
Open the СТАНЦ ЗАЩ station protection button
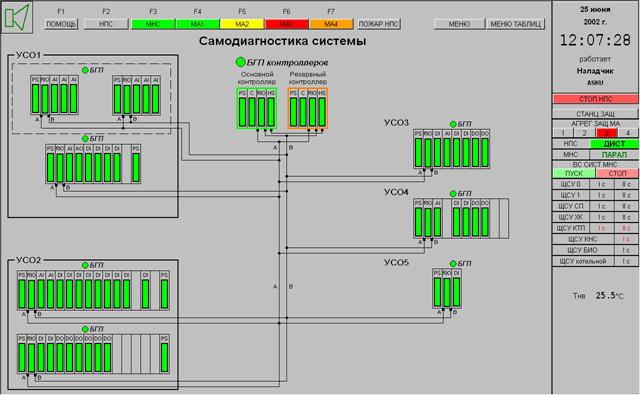click(595, 114)
